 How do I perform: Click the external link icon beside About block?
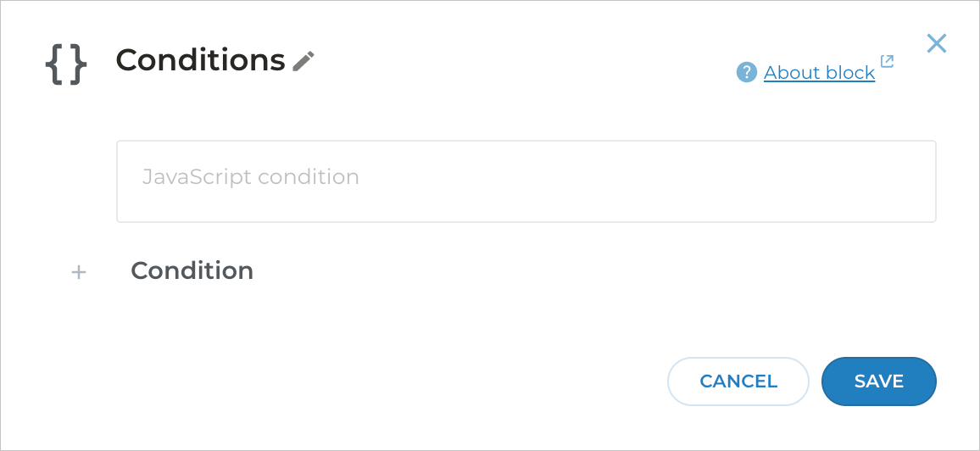pos(887,62)
